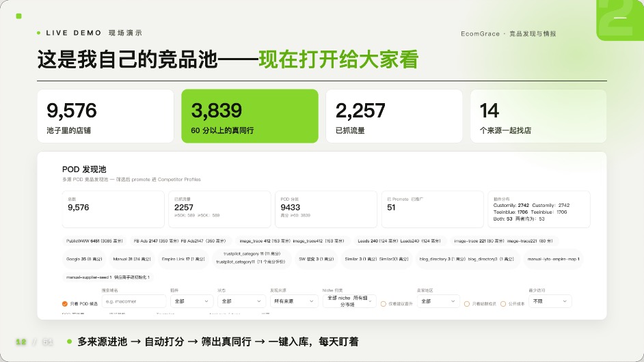Filter by the PublicWWW 6451 source chip
The width and height of the screenshot is (644, 362).
[x=94, y=241]
